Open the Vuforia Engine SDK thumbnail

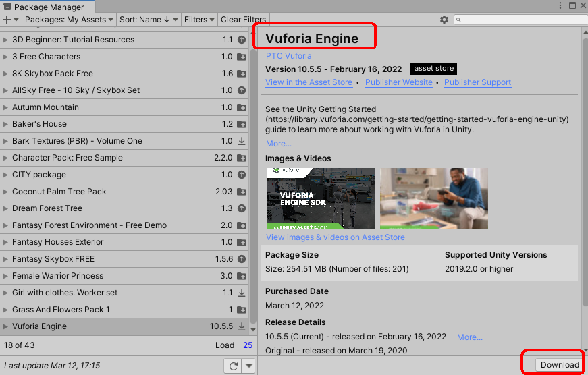pos(321,198)
